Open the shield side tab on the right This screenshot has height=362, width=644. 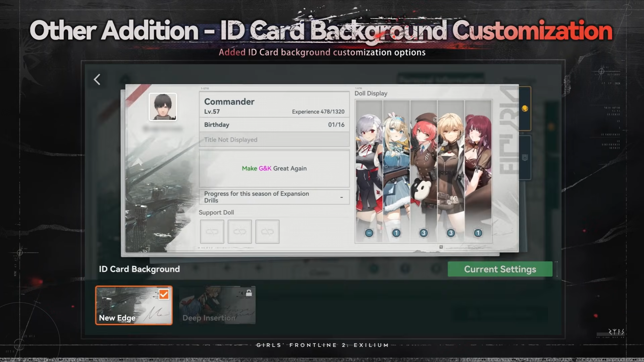point(525,158)
